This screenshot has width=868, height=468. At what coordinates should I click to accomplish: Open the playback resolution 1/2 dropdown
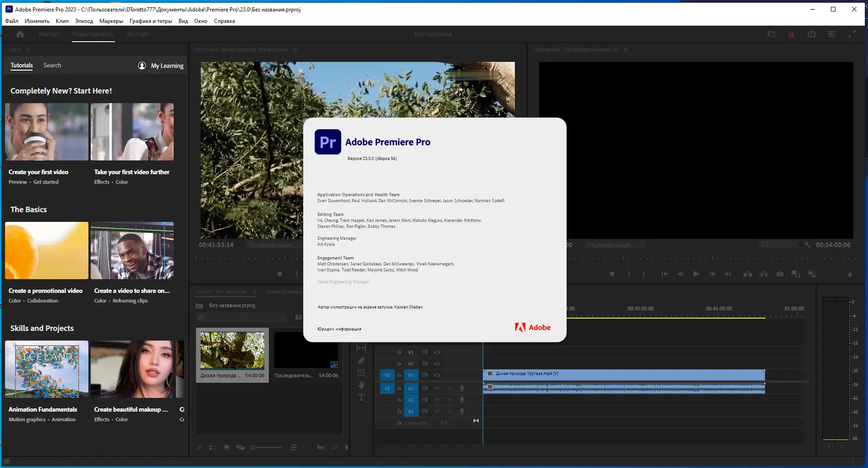(x=779, y=245)
